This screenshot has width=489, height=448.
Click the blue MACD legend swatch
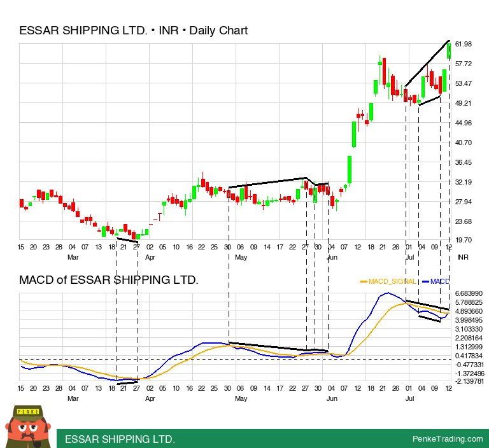pyautogui.click(x=425, y=282)
